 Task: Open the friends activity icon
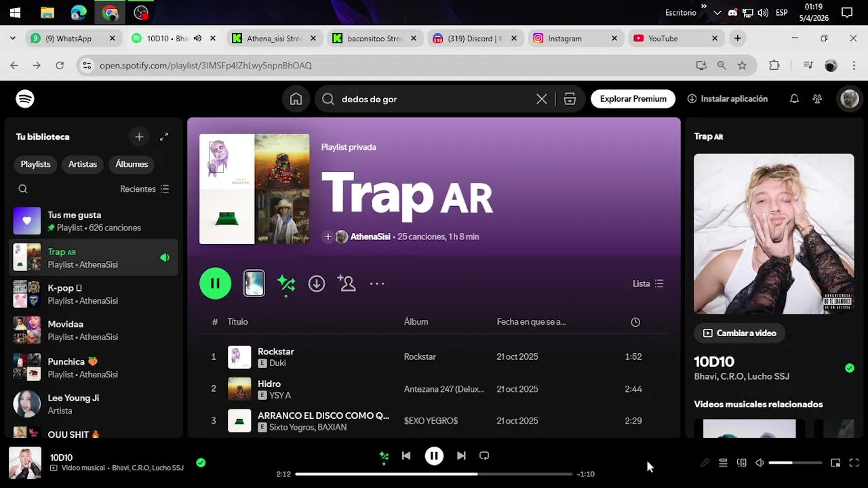point(817,99)
